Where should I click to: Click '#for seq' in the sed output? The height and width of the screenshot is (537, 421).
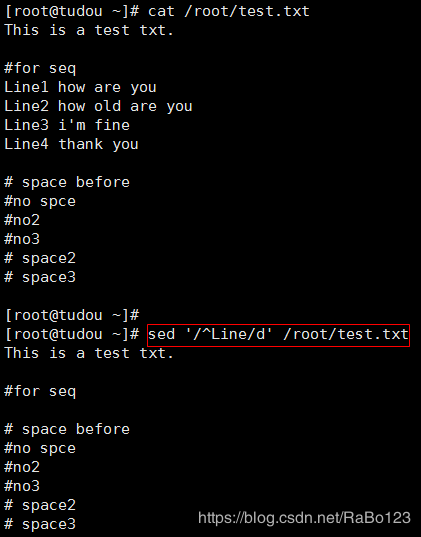[40, 391]
